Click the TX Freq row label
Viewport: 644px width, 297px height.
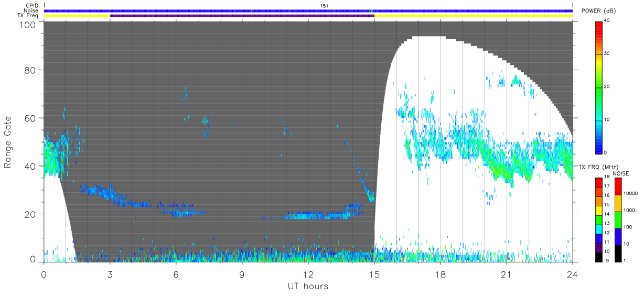[29, 16]
